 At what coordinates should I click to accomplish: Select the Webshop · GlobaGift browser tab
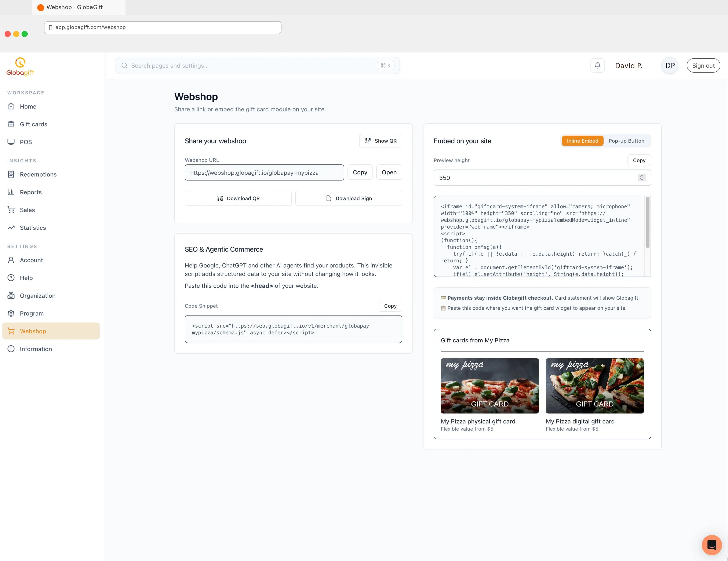click(x=79, y=7)
